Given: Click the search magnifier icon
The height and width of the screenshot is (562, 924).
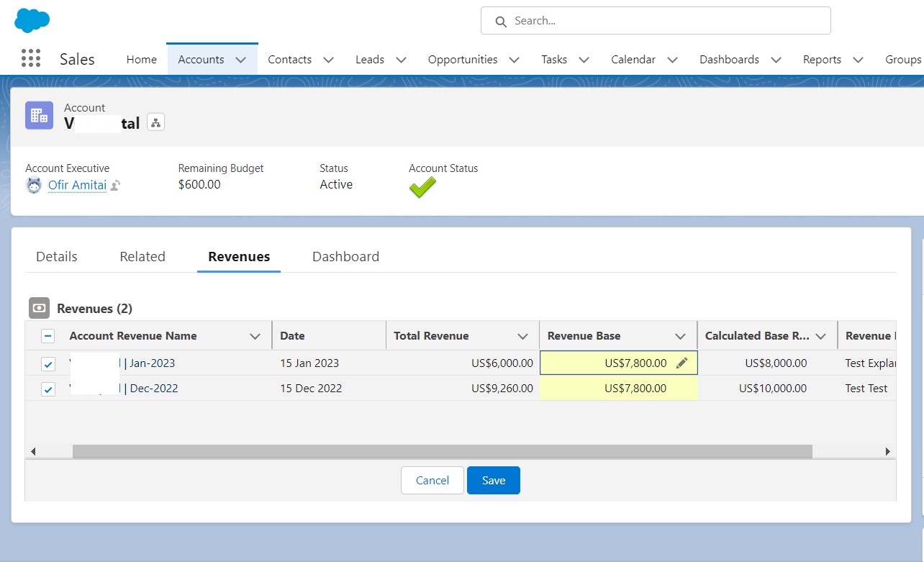Looking at the screenshot, I should 500,21.
